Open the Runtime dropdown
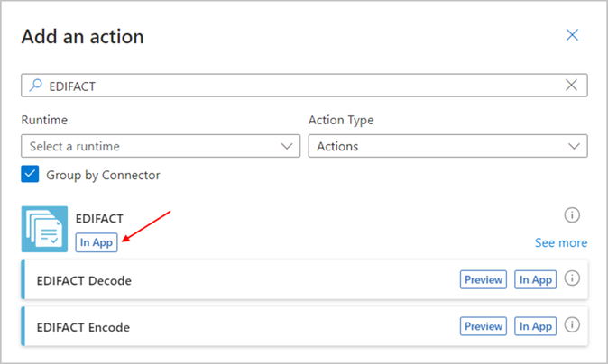 coord(161,146)
